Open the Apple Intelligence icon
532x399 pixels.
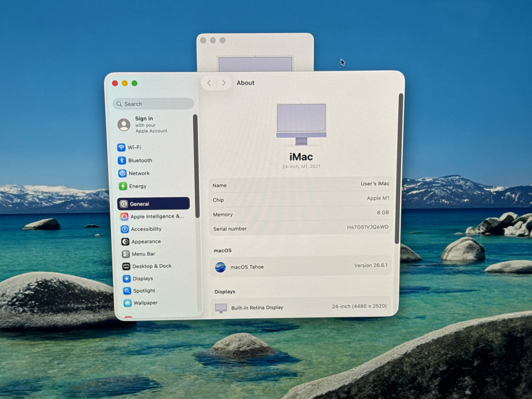(124, 216)
